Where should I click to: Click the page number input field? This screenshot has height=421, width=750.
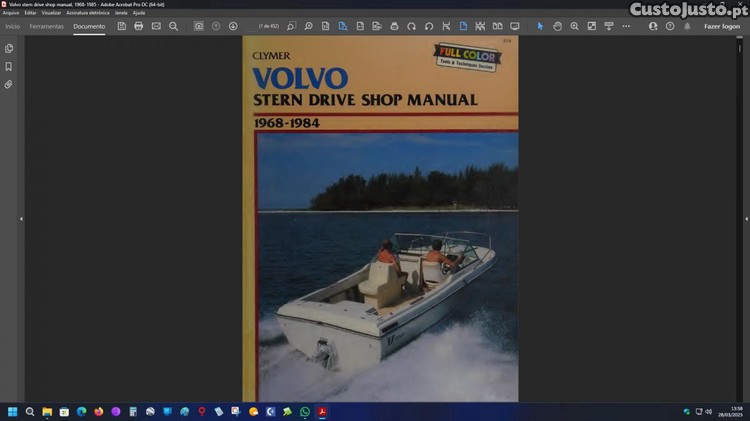269,26
